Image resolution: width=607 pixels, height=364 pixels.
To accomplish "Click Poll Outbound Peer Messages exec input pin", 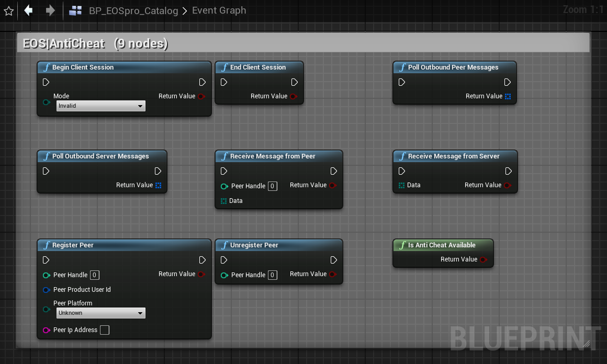I will (x=402, y=82).
